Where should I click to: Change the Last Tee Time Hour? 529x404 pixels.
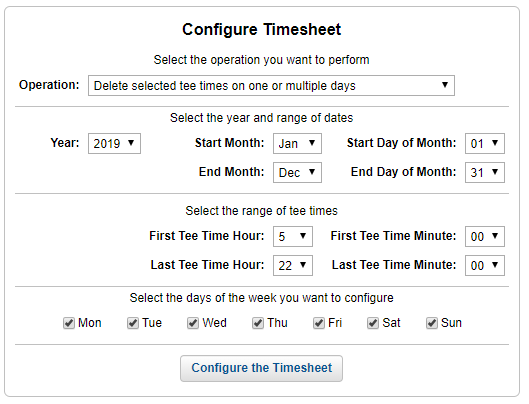click(293, 265)
